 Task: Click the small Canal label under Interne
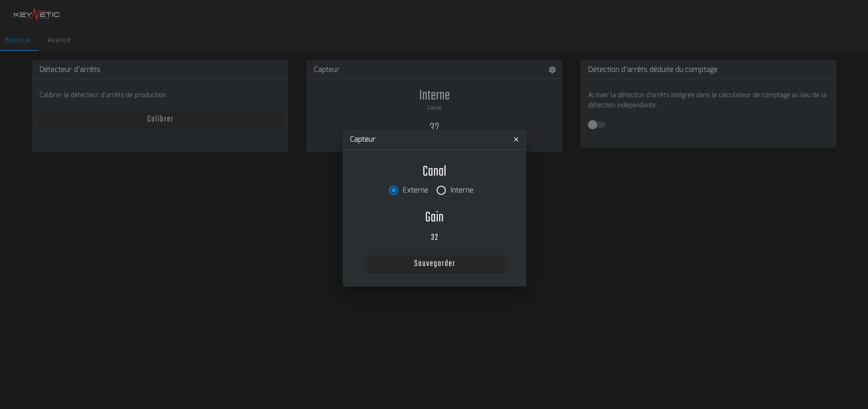pos(434,108)
